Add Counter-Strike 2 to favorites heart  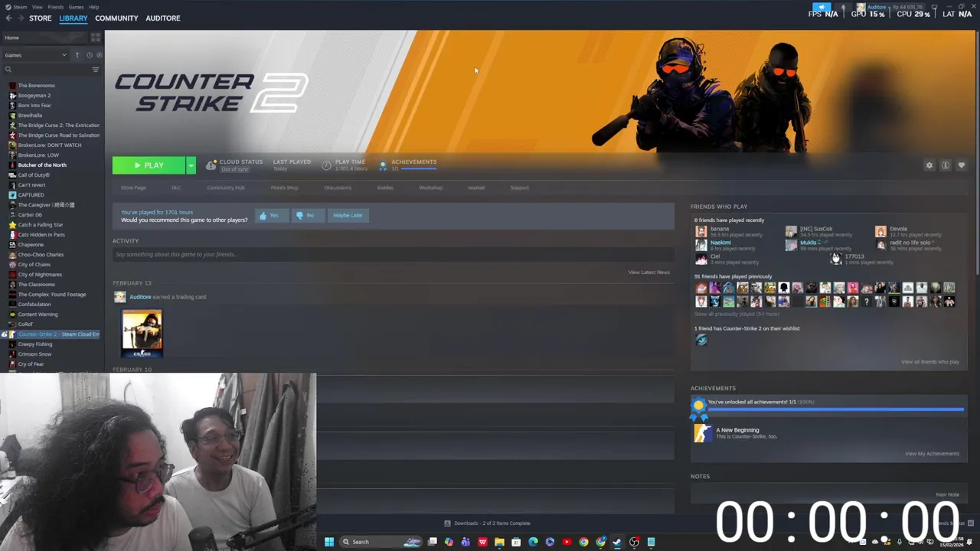(x=962, y=165)
